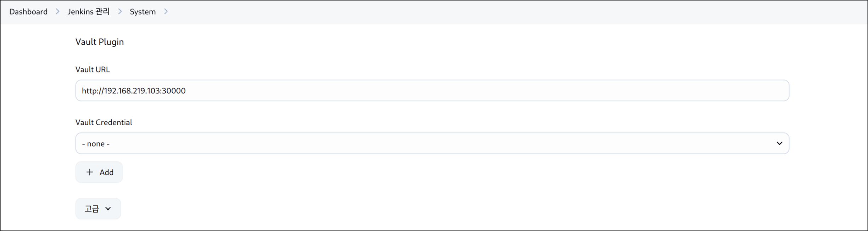
Task: Select the System breadcrumb item
Action: 143,12
